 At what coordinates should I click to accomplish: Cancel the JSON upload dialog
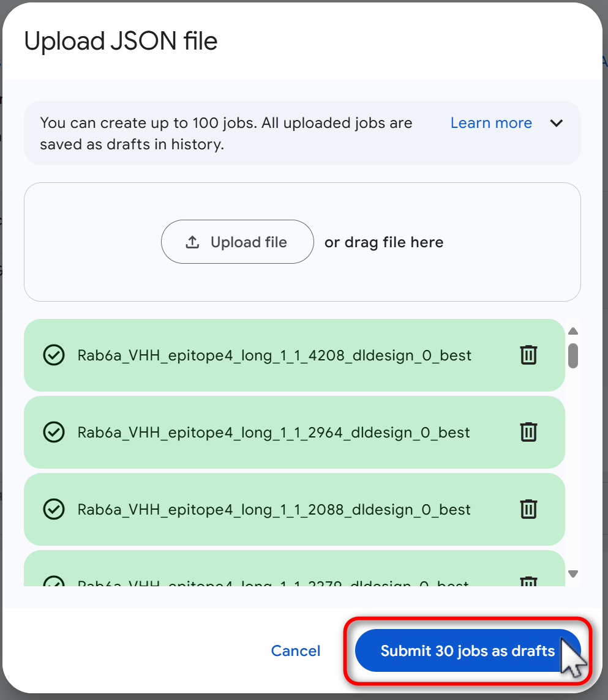point(296,651)
